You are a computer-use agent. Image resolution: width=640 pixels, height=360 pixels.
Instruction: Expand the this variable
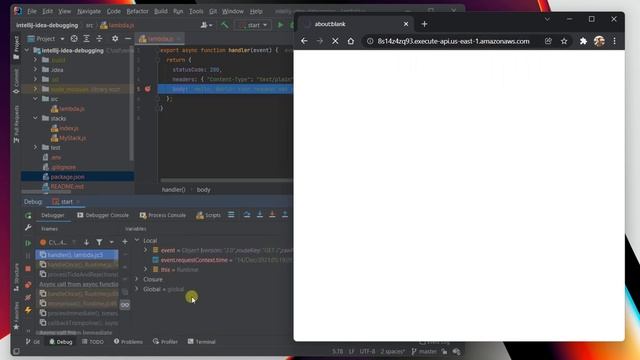(x=146, y=269)
